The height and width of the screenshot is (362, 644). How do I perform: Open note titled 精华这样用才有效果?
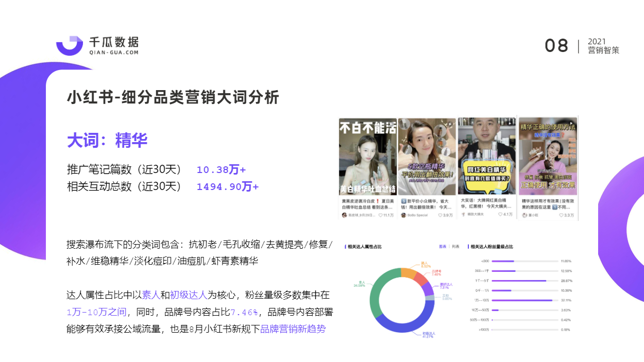coord(548,203)
